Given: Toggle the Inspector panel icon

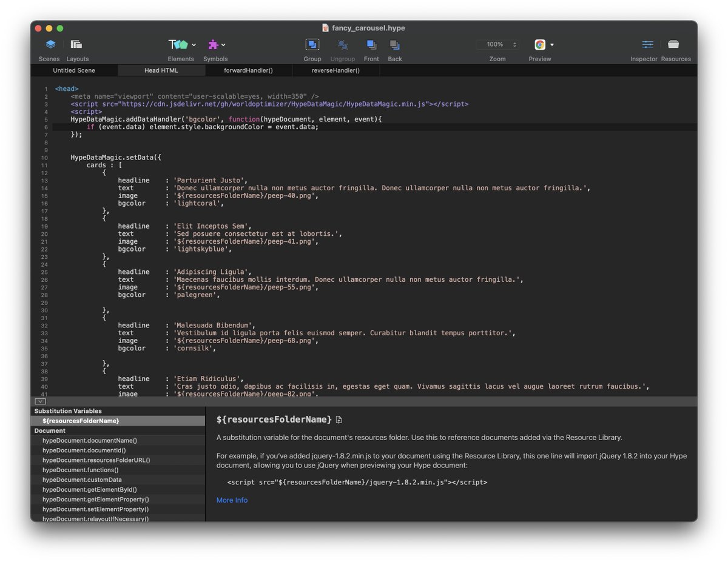Looking at the screenshot, I should (648, 44).
